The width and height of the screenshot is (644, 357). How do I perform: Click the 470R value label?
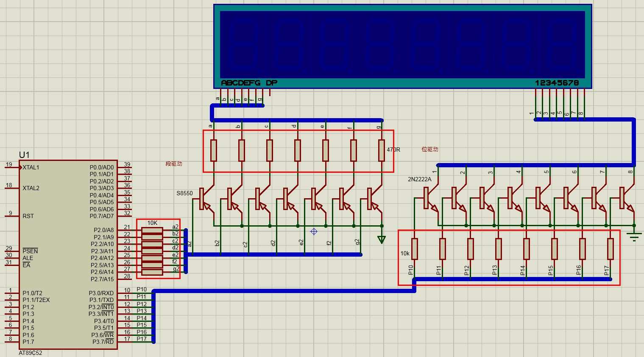393,149
